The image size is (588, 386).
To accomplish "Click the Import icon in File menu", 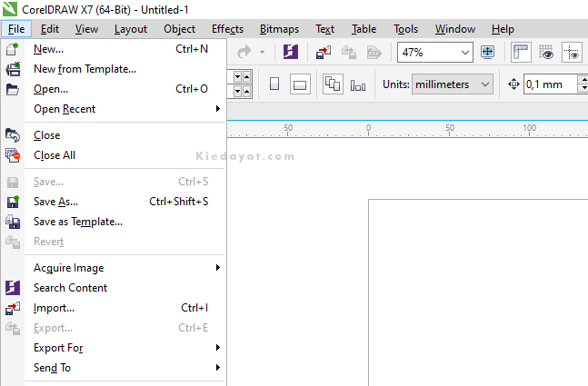I will 13,308.
